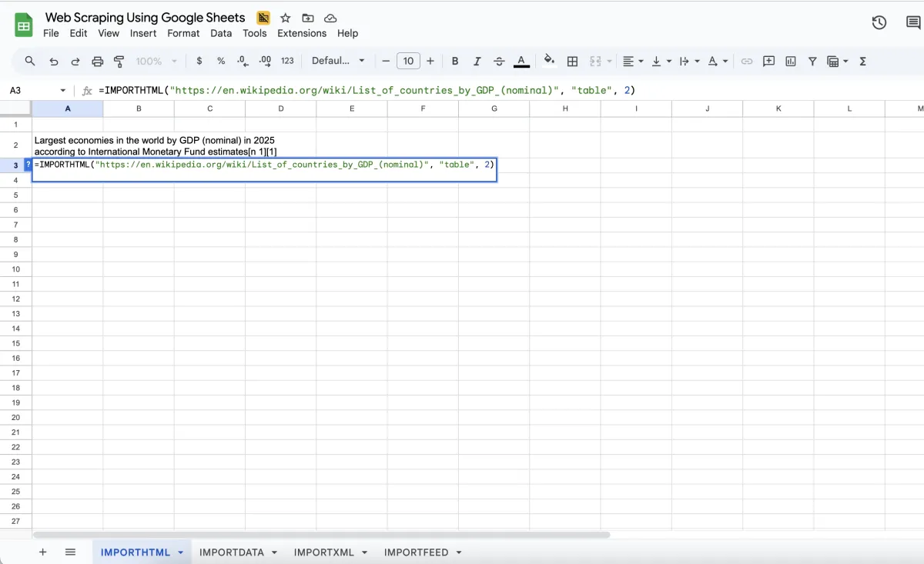Insert a comment from the toolbar
This screenshot has height=564, width=924.
pos(768,61)
